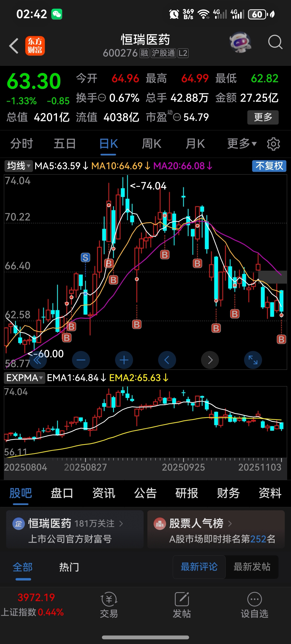Select the 分时 chart tab
Image resolution: width=291 pixels, height=644 pixels.
(22, 144)
